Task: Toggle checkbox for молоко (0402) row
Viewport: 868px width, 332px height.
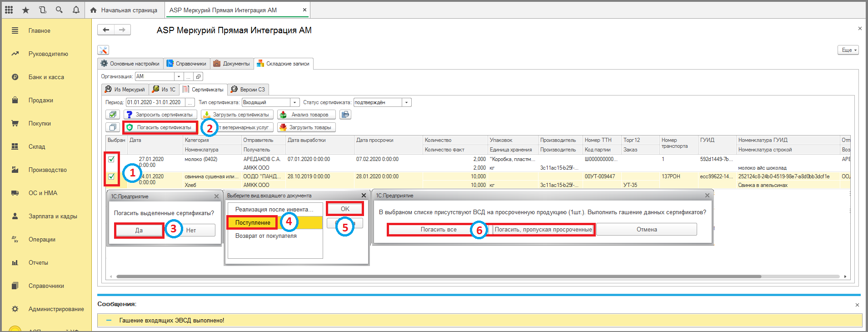Action: point(111,159)
